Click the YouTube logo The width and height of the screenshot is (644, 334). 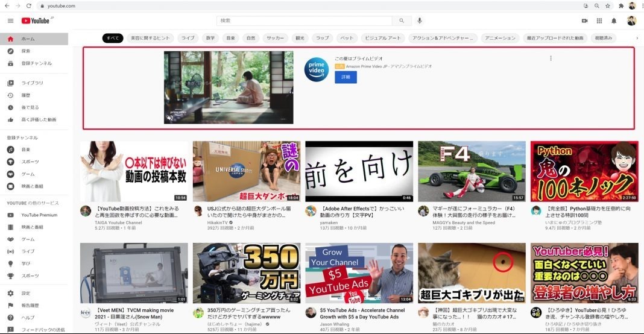coord(36,20)
